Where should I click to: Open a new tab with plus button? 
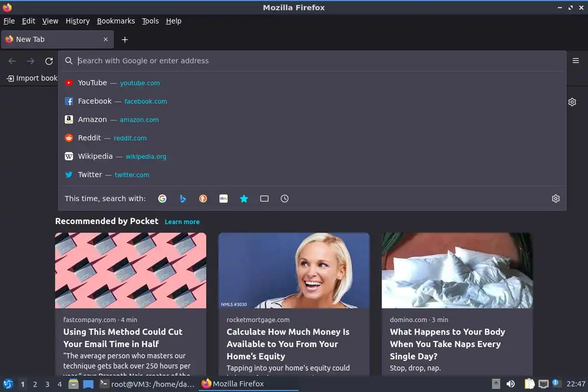(x=125, y=39)
